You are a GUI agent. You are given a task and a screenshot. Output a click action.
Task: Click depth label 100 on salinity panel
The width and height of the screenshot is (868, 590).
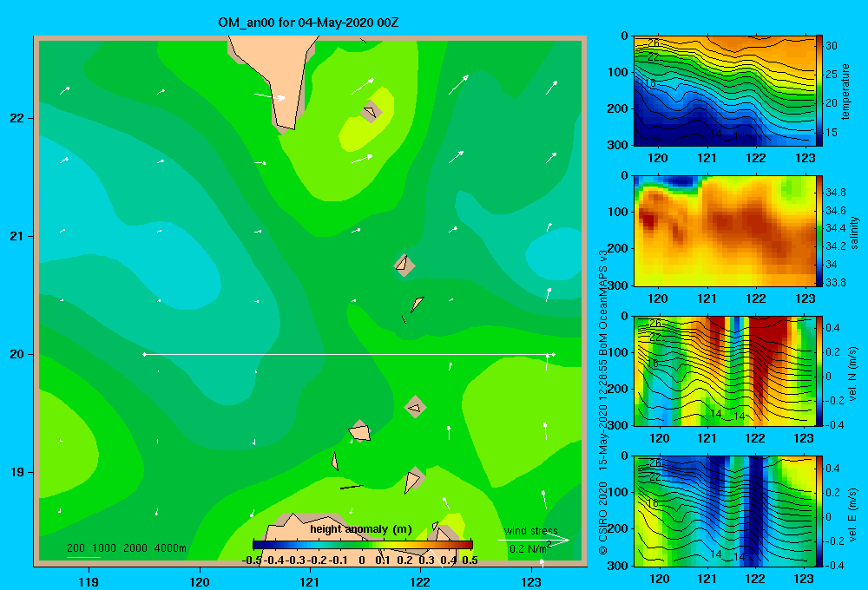pyautogui.click(x=618, y=212)
